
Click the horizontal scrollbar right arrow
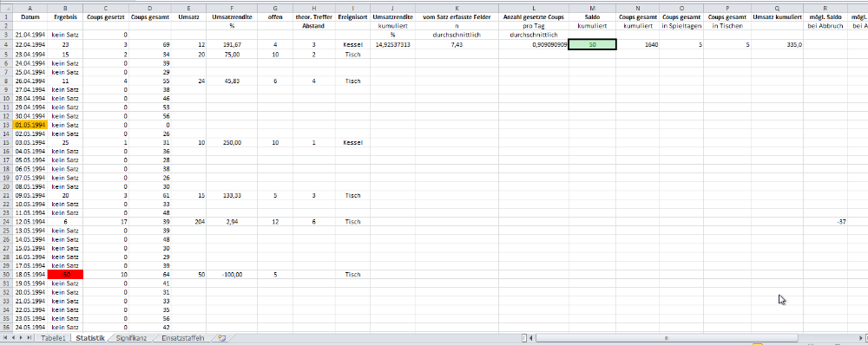tap(860, 338)
